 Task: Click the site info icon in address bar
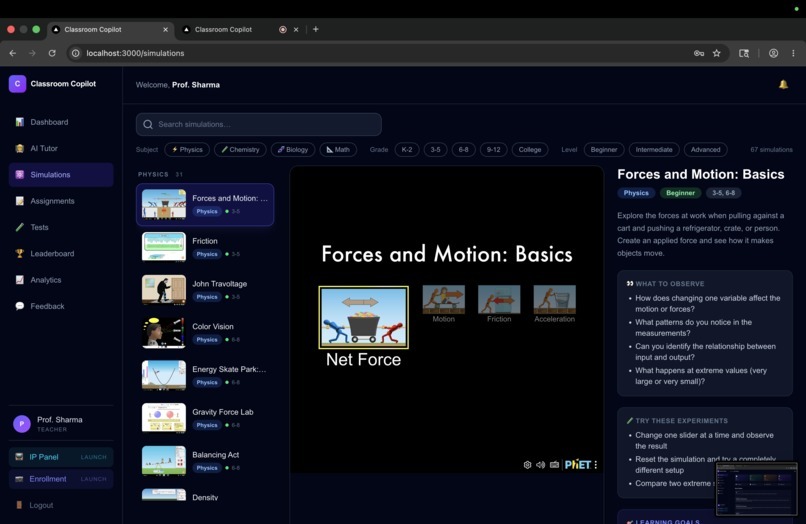(x=76, y=53)
